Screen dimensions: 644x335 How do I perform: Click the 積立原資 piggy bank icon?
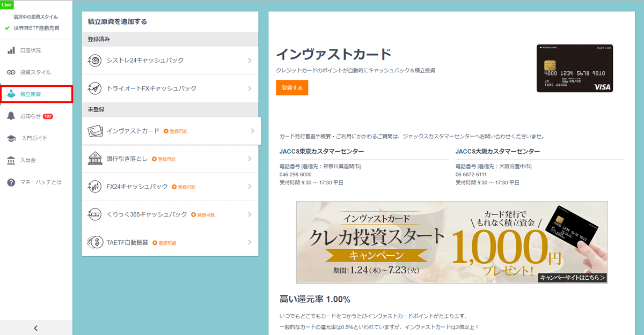point(11,94)
